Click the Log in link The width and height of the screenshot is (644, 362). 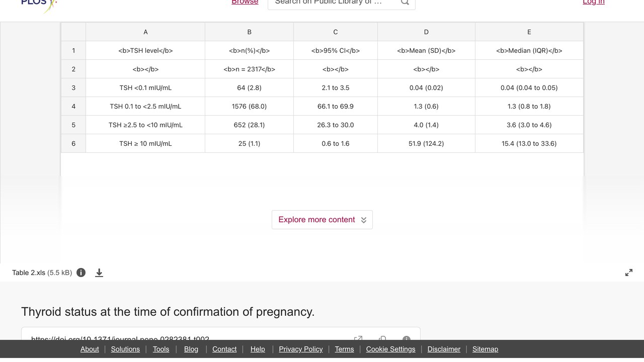[594, 3]
